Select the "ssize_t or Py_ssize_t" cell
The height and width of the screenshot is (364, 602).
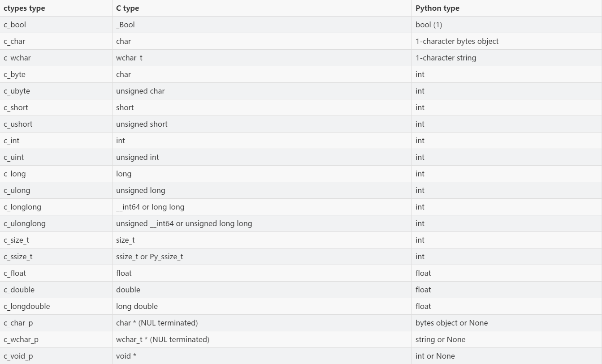click(149, 257)
